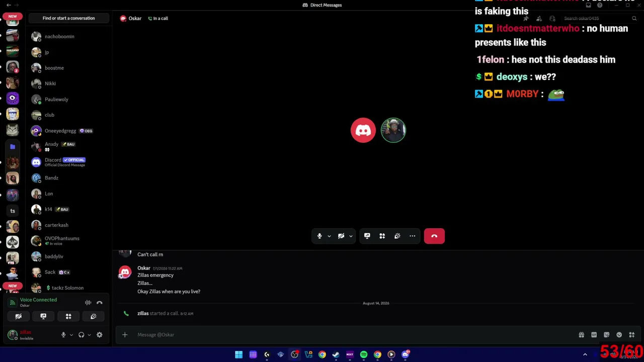Open camera options arrow in call controls

(x=351, y=236)
